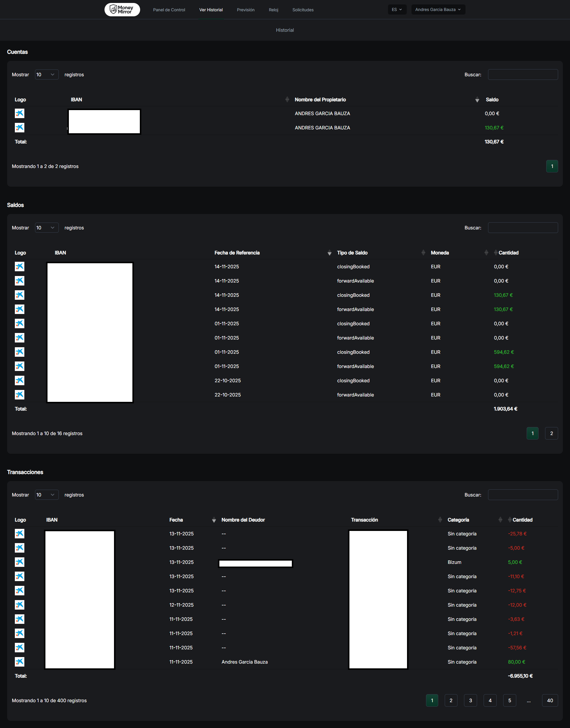Sort Transacciones by Categoría column arrow
This screenshot has height=728, width=570.
click(x=500, y=520)
